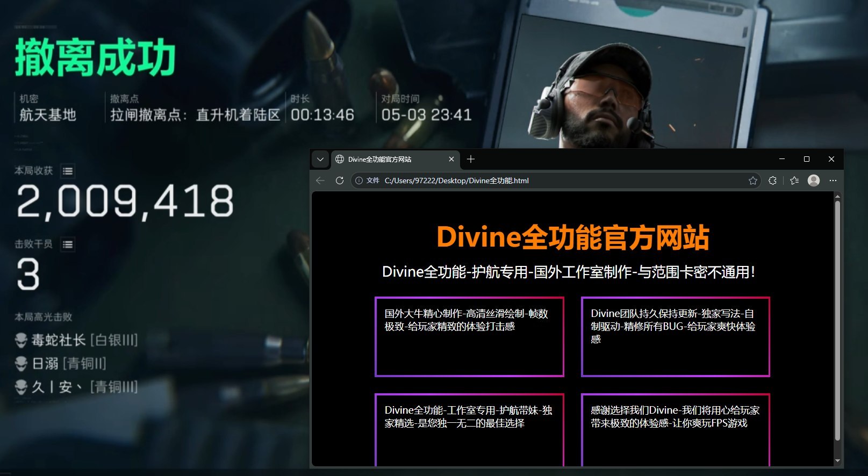View site information icon in address bar
This screenshot has height=476, width=868.
tap(359, 181)
